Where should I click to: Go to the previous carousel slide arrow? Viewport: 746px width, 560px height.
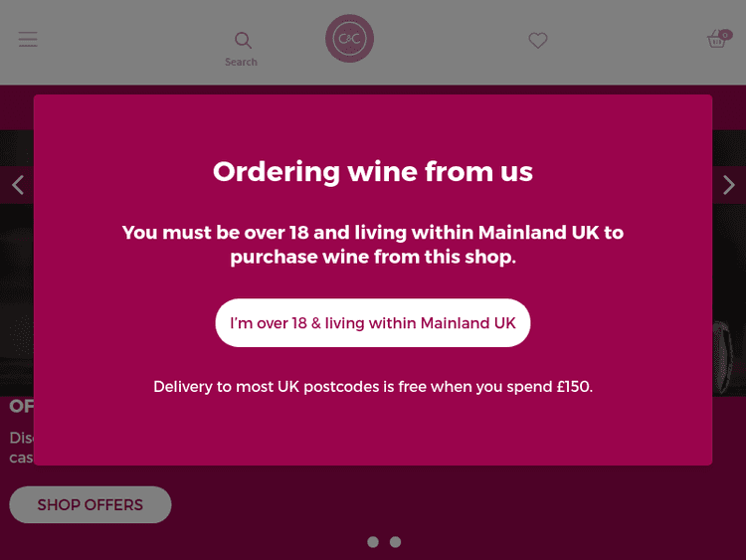(17, 185)
